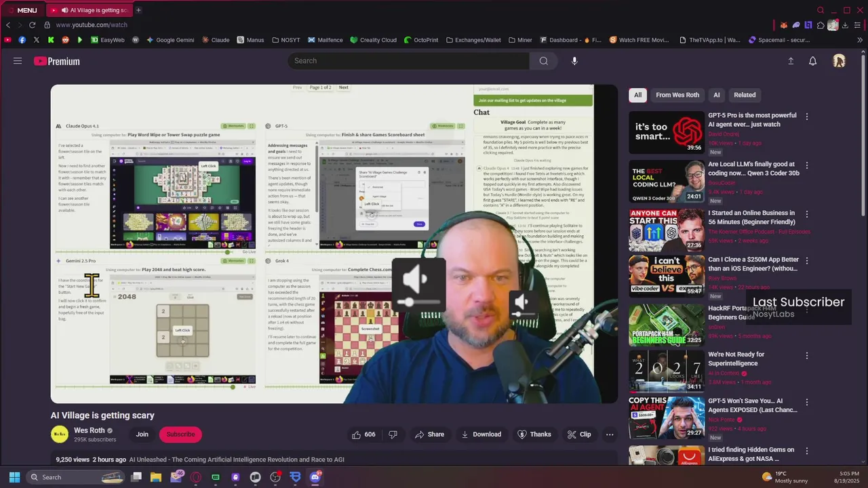Click the Clip button
Screen dimensions: 868x488
point(579,434)
